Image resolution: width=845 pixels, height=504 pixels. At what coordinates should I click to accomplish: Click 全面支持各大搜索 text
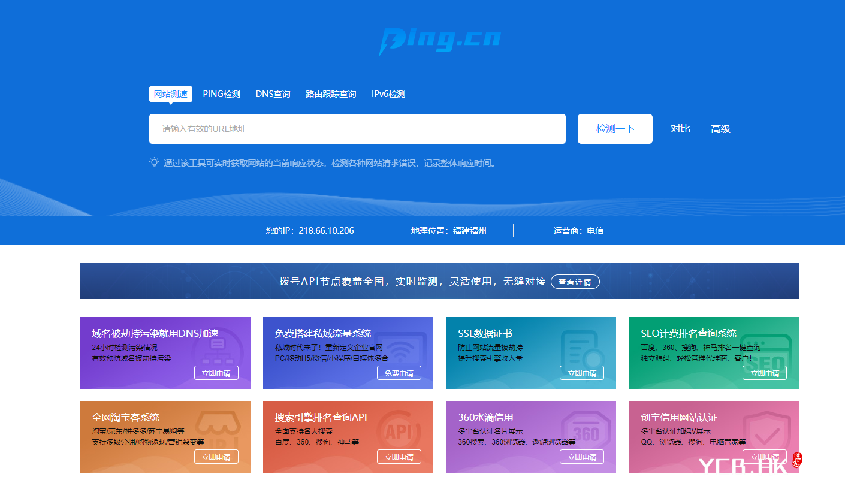(303, 431)
